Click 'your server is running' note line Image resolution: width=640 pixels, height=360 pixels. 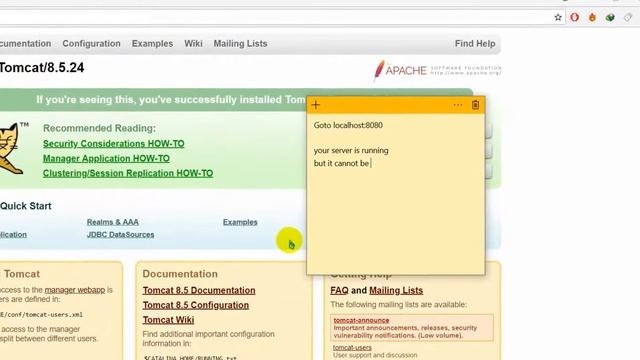click(x=351, y=150)
